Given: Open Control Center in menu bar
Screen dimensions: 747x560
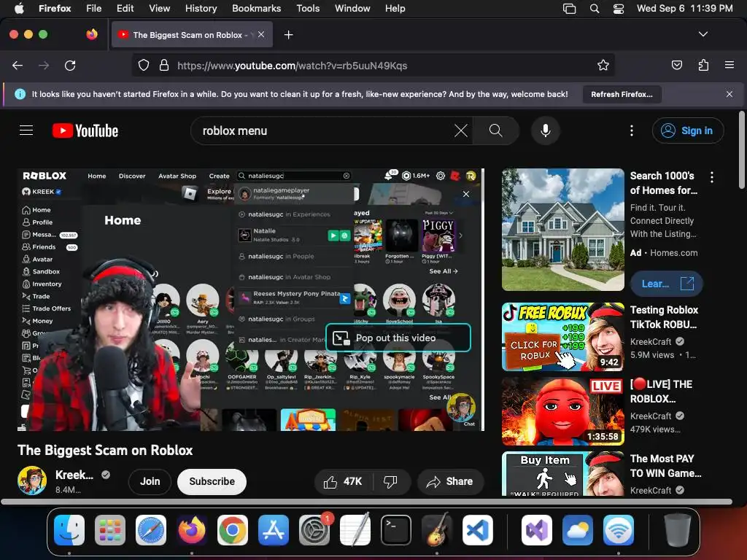Looking at the screenshot, I should tap(619, 8).
